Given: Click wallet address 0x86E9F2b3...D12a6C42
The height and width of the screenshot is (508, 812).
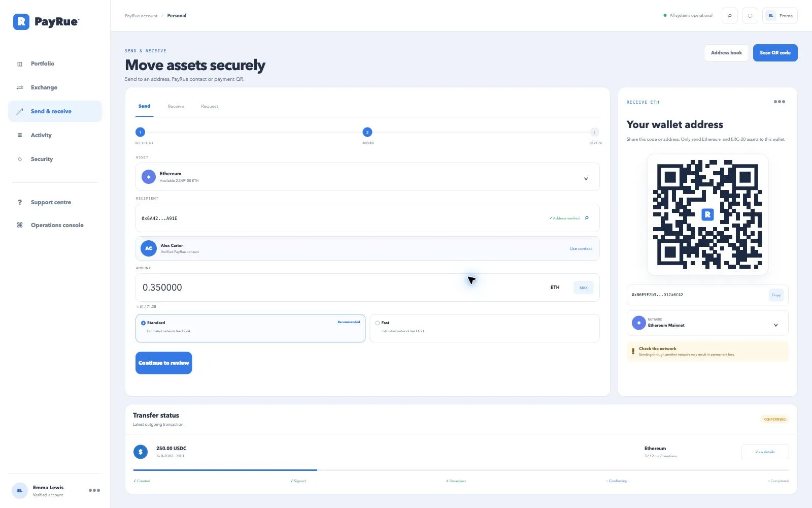Looking at the screenshot, I should (657, 295).
